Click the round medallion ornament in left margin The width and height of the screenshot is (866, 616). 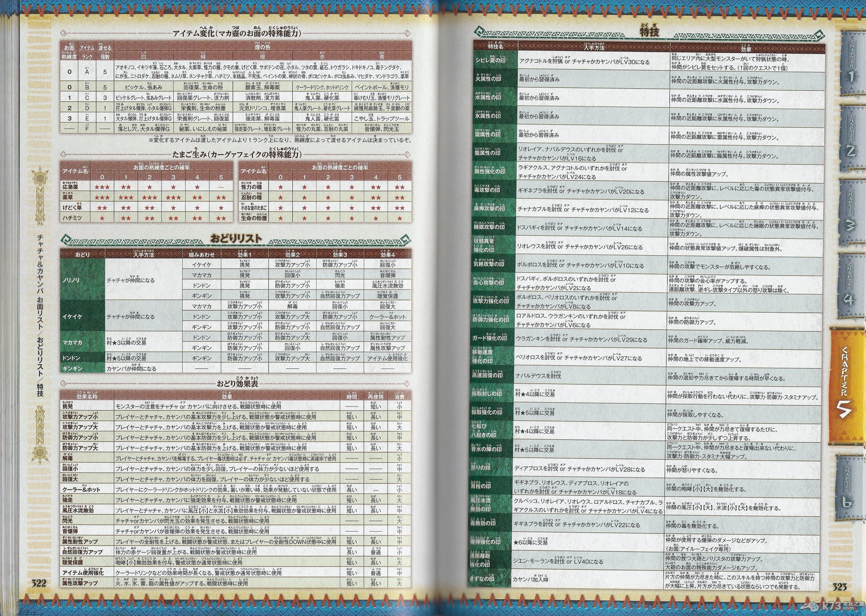(40, 178)
